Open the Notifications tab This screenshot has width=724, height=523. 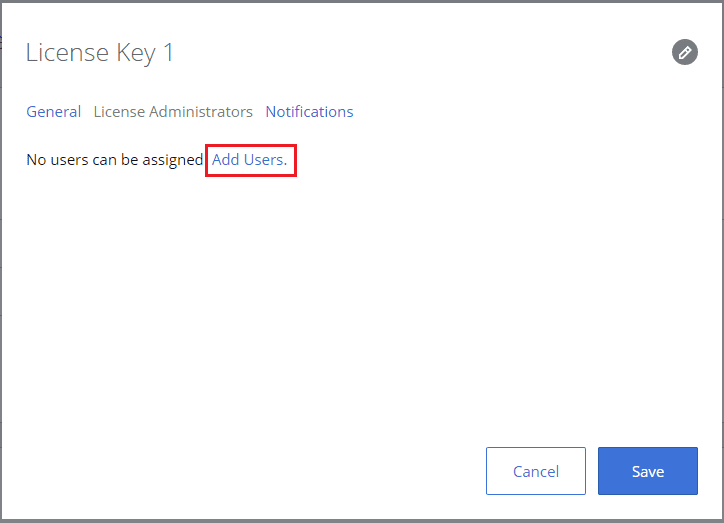click(309, 112)
